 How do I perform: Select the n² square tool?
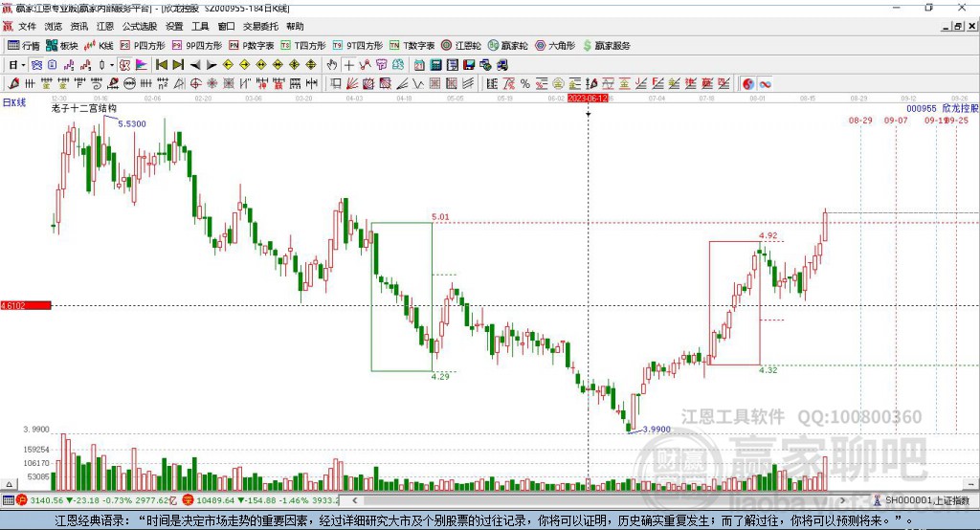click(163, 83)
